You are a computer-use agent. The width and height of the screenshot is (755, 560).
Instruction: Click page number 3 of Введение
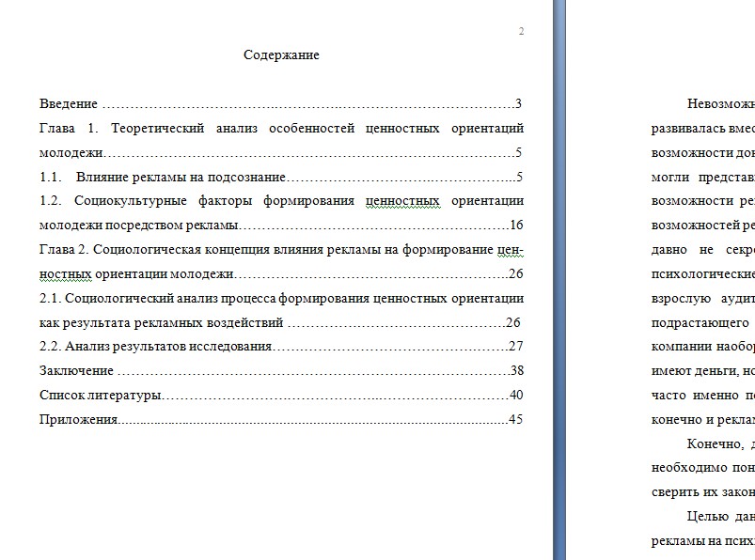[518, 103]
